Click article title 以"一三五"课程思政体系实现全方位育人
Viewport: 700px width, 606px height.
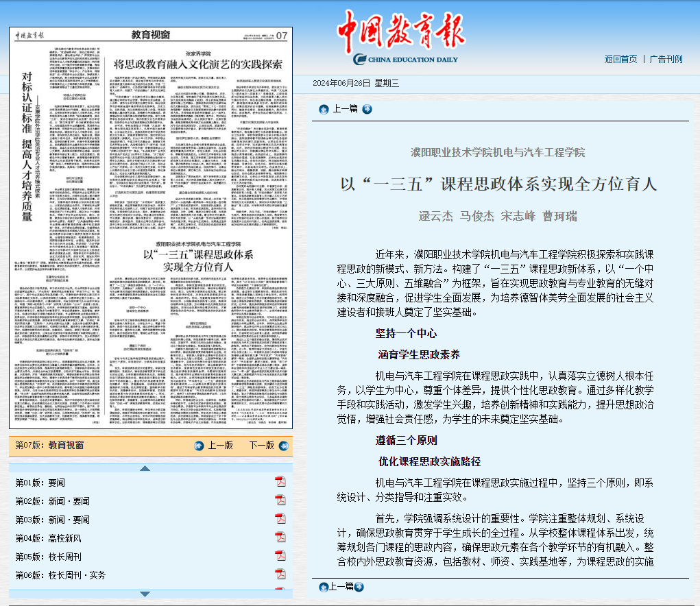click(x=498, y=184)
